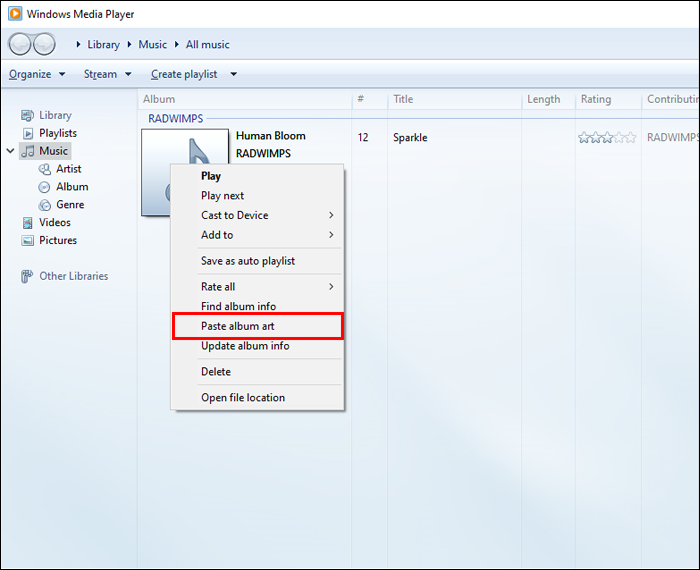Sort by the Rating column header
The width and height of the screenshot is (700, 570).
click(x=608, y=99)
